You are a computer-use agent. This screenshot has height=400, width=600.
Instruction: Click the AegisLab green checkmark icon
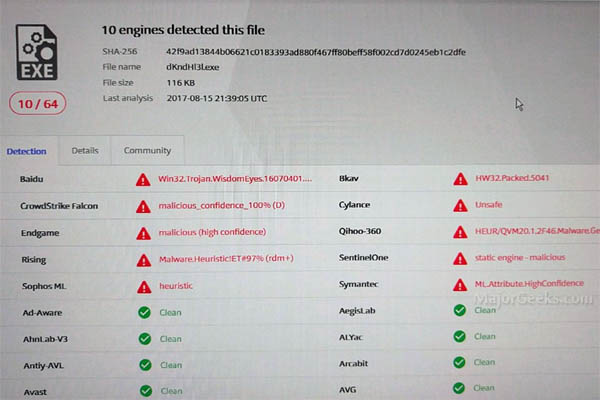tap(460, 310)
